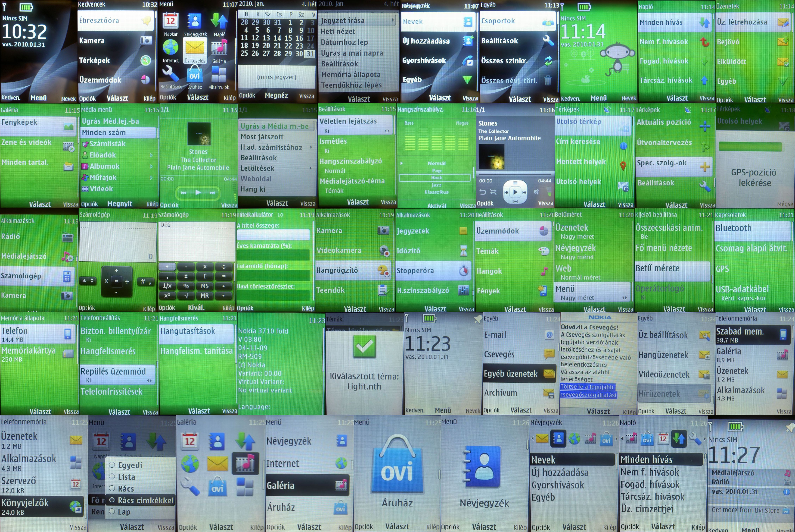Expand the Albumok arrow in Média menü
Viewport: 795px width, 532px height.
point(151,167)
